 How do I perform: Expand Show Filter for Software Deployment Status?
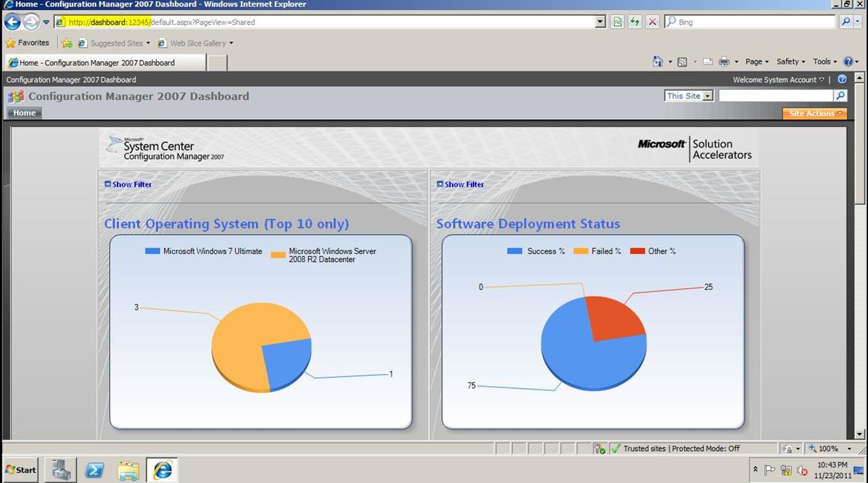point(461,184)
